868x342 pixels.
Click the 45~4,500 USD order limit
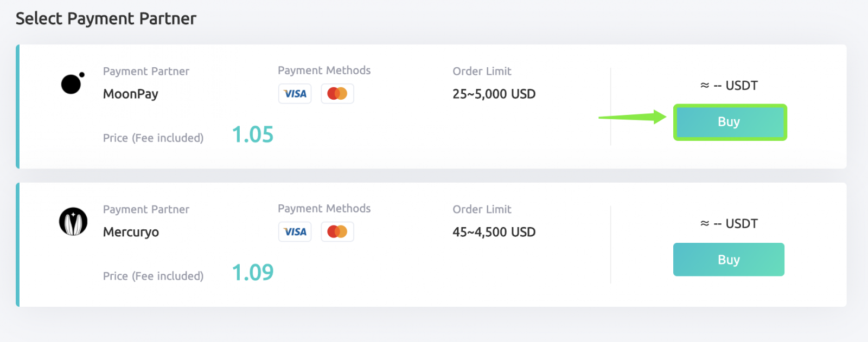coord(494,232)
